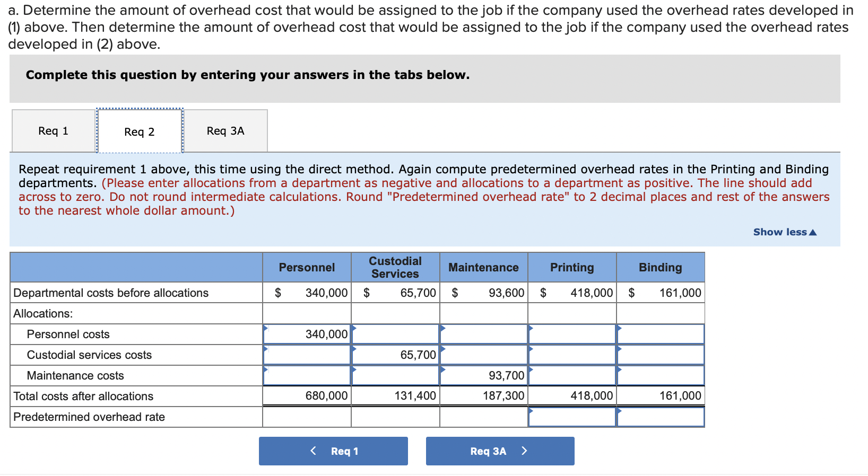Switch to the Req 1 tab
Image resolution: width=868 pixels, height=476 pixels.
click(x=54, y=131)
